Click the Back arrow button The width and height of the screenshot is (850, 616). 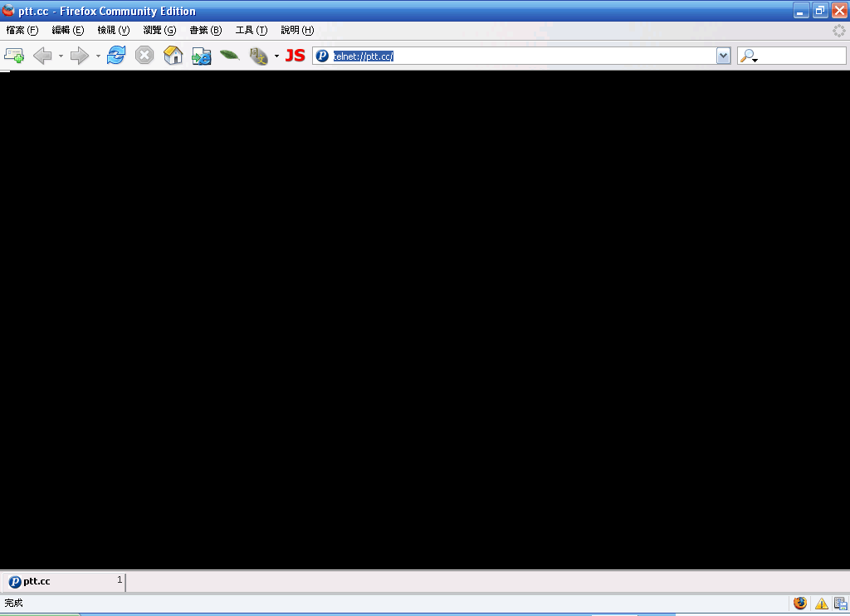[42, 56]
